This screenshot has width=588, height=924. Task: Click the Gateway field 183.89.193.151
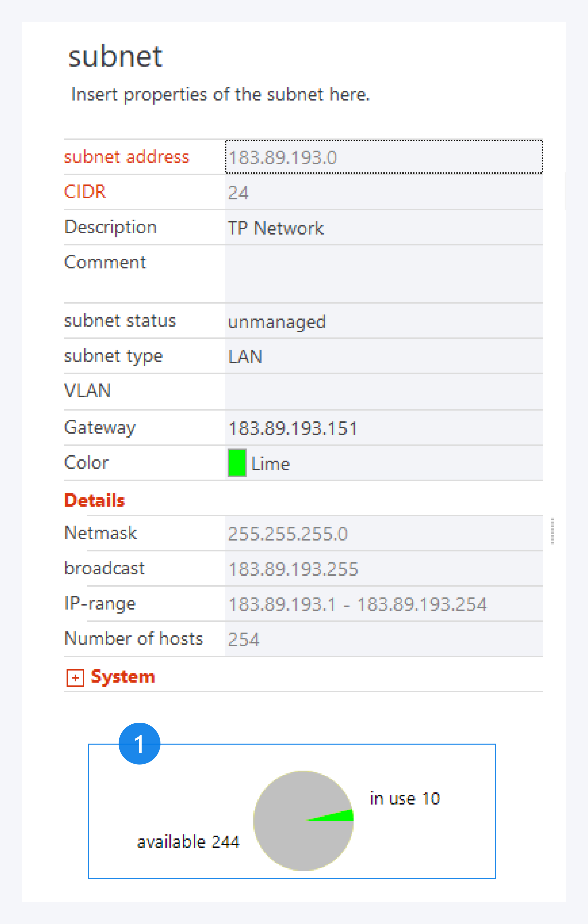click(383, 428)
